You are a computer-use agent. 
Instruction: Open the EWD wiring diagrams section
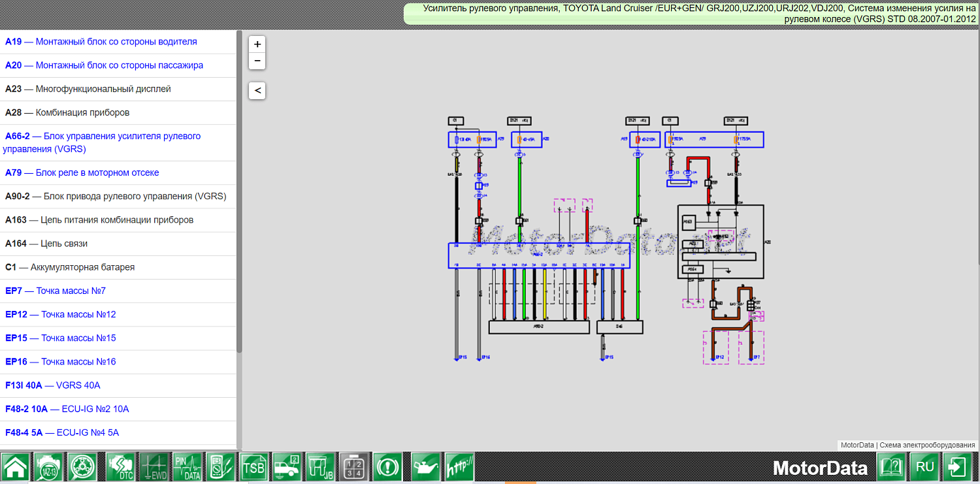[x=154, y=468]
